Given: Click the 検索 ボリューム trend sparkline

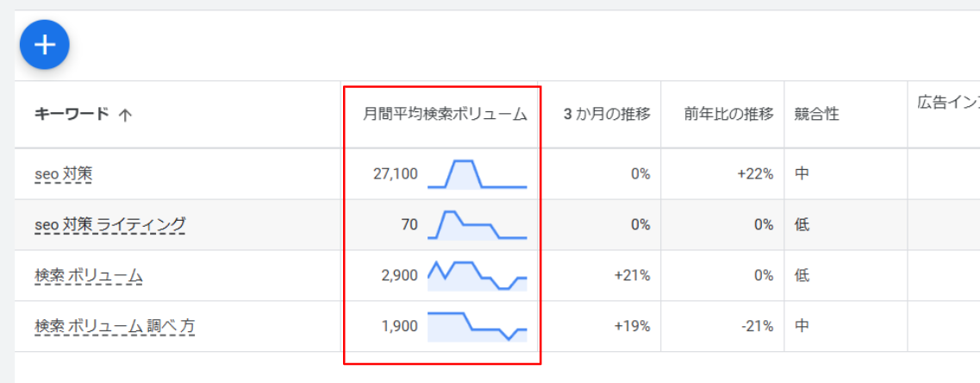Looking at the screenshot, I should (x=477, y=276).
